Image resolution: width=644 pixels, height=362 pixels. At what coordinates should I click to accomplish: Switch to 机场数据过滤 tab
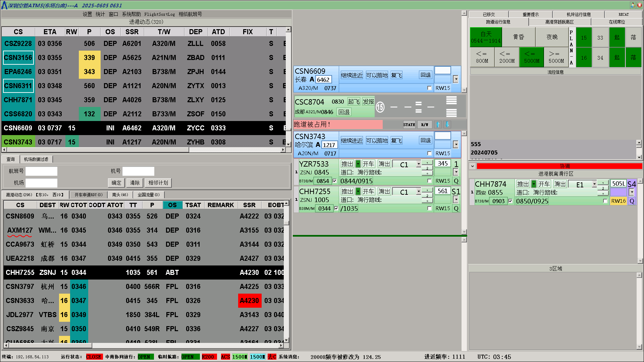[x=36, y=159]
